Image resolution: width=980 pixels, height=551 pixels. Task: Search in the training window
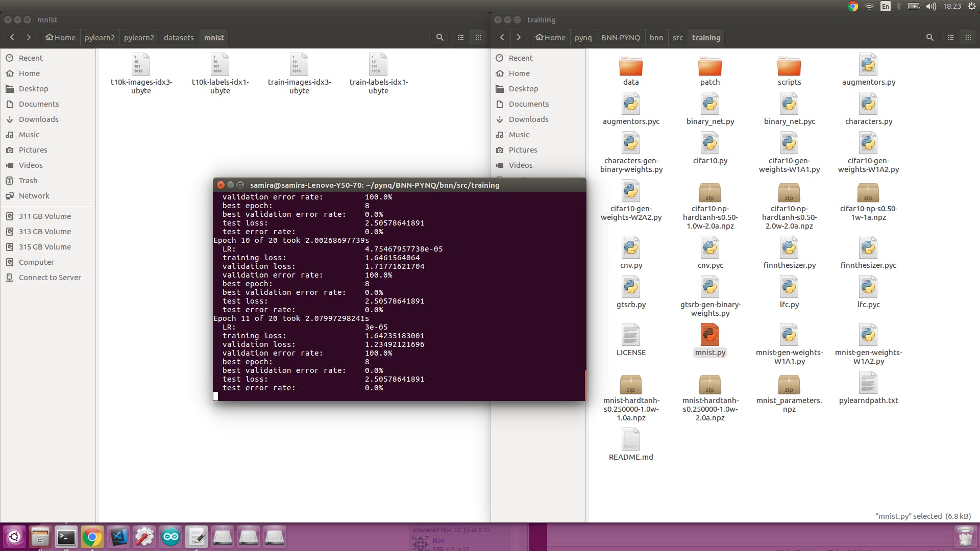(x=929, y=37)
